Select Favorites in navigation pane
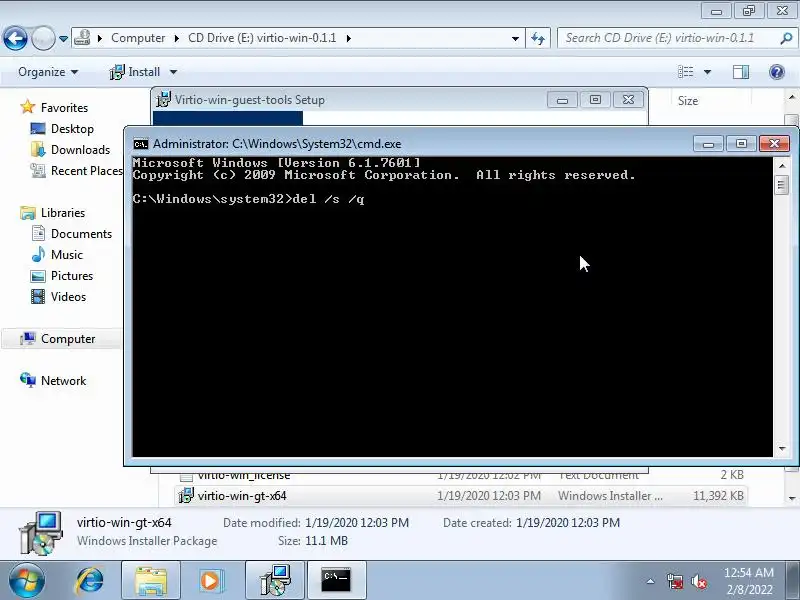The height and width of the screenshot is (600, 800). click(64, 108)
